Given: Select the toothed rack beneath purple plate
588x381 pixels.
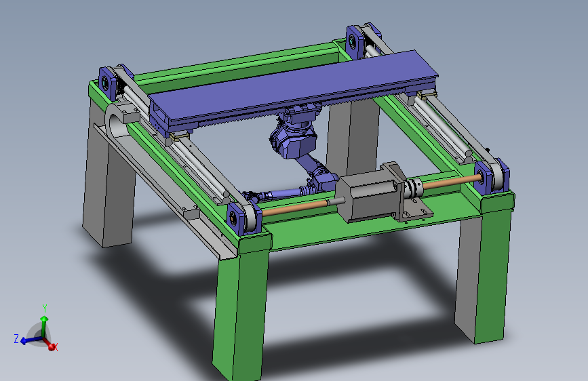Looking at the screenshot, I should pos(300,110).
